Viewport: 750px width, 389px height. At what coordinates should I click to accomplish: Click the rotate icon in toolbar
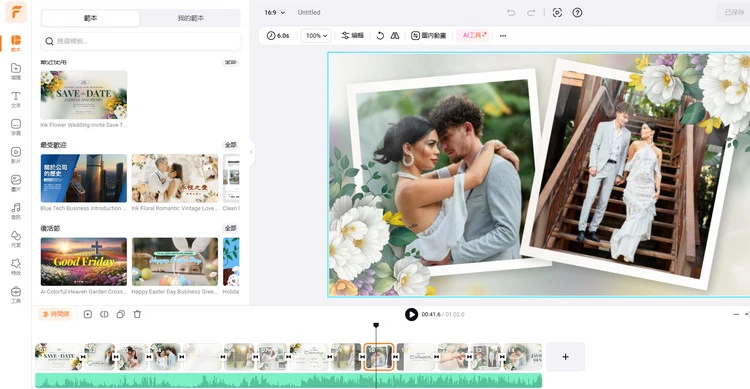[380, 35]
